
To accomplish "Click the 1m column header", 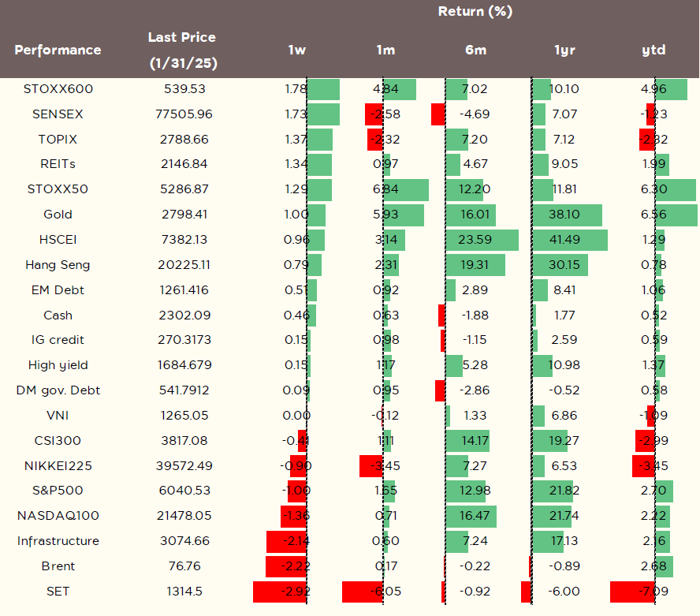I will point(385,50).
